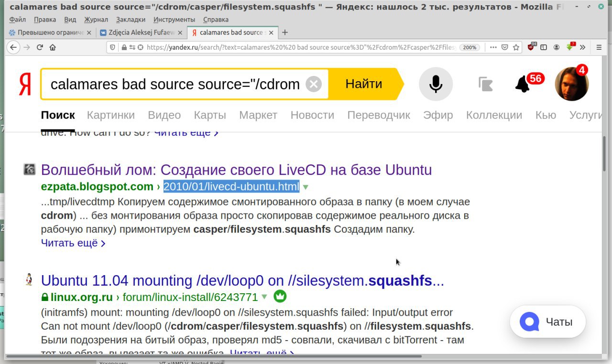Open tracking protection shield info
This screenshot has width=612, height=364.
[x=113, y=47]
